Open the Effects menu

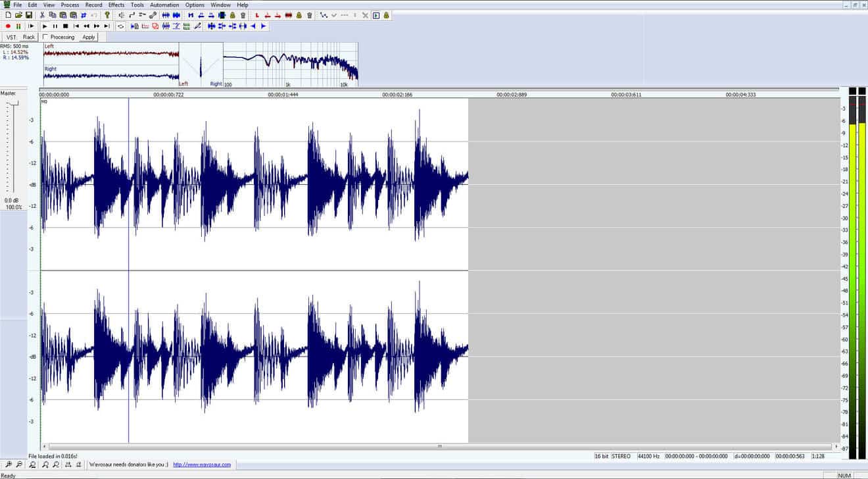pyautogui.click(x=116, y=5)
